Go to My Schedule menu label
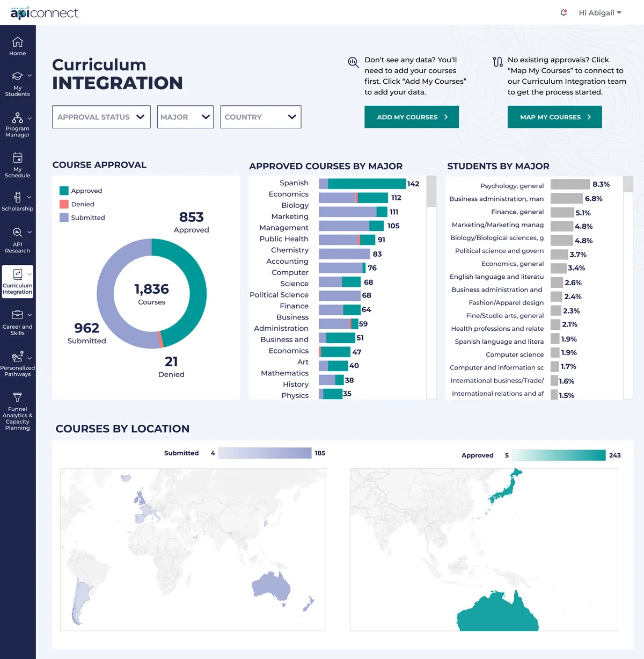The height and width of the screenshot is (659, 644). pos(17,172)
